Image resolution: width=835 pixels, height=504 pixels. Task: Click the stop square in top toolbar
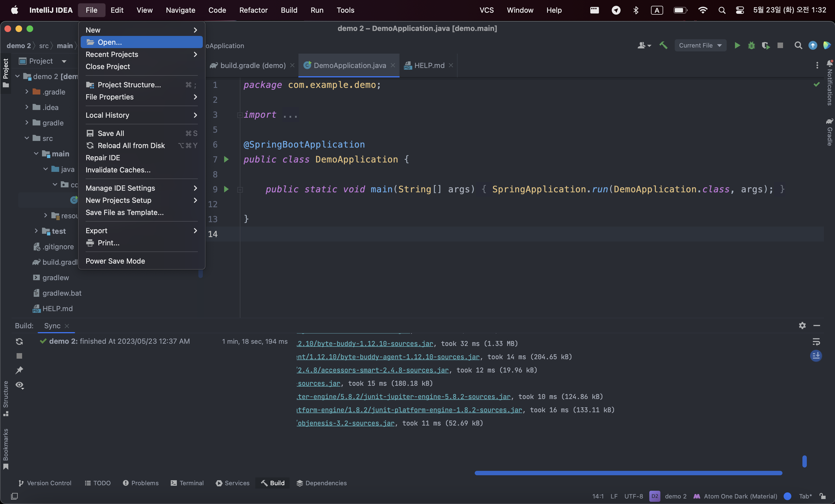point(780,45)
